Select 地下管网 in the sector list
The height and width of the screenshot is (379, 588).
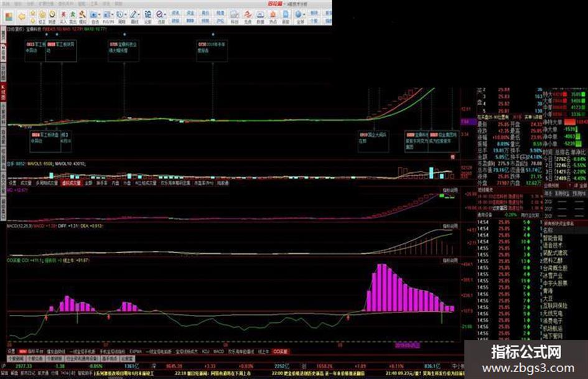[x=553, y=336]
